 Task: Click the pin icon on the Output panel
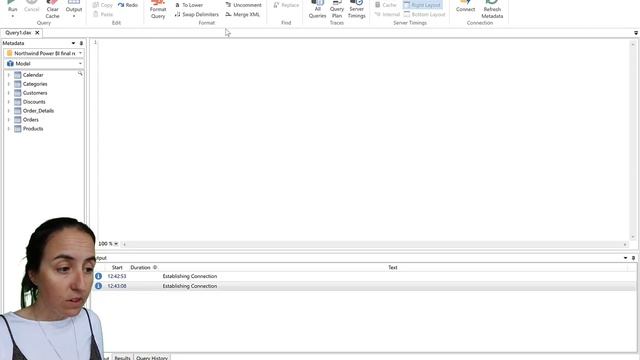(633, 258)
